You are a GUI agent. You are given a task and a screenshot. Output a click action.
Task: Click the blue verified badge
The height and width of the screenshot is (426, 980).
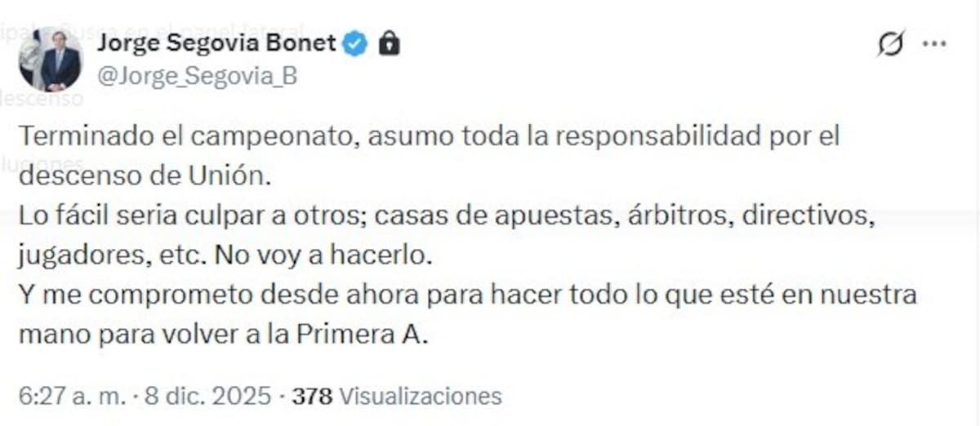354,43
